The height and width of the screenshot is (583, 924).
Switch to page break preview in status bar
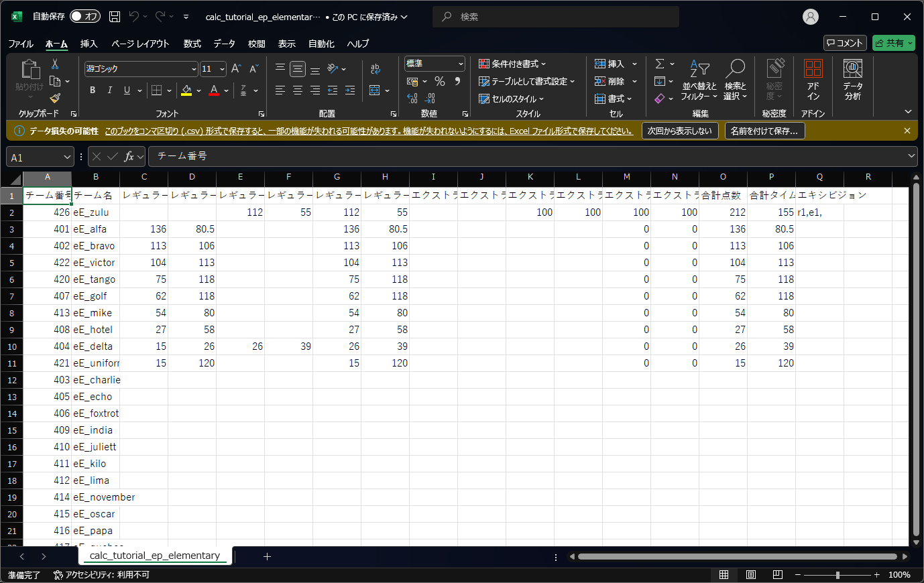(x=778, y=574)
